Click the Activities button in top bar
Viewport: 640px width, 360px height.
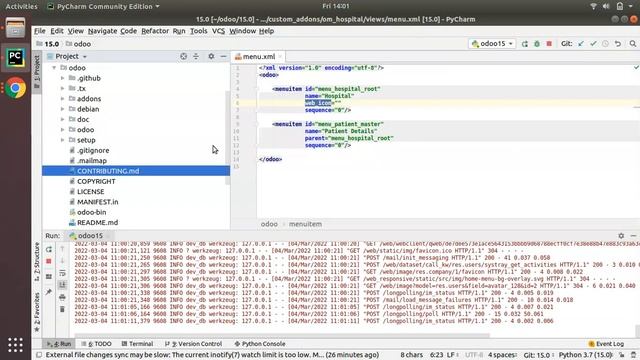pos(21,6)
